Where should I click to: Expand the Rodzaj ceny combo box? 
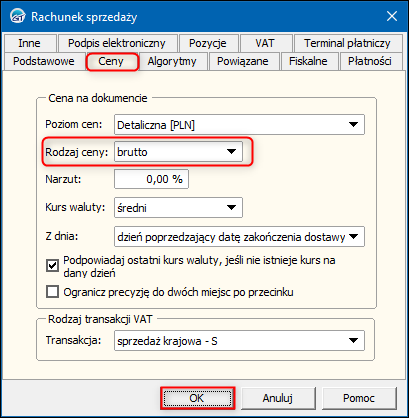[x=178, y=152]
